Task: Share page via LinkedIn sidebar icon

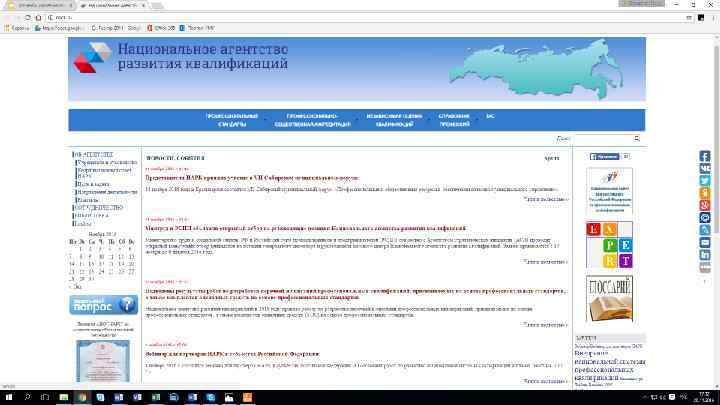Action: (704, 255)
